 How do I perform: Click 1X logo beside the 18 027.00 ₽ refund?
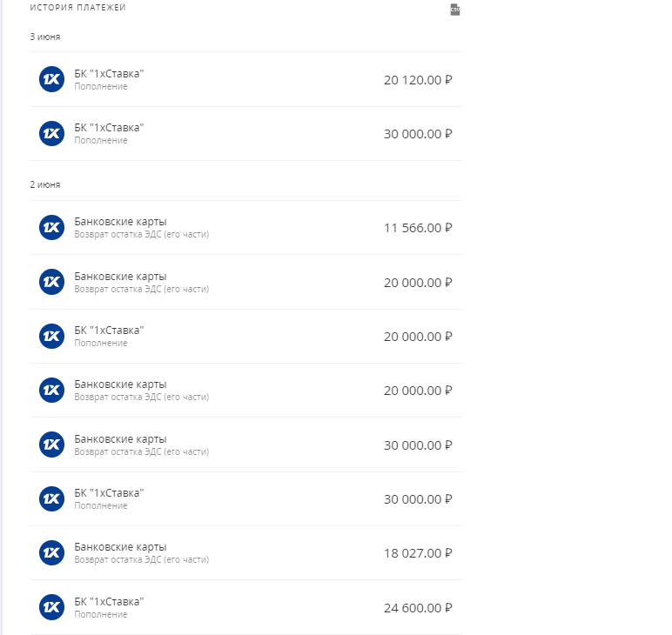(x=51, y=553)
